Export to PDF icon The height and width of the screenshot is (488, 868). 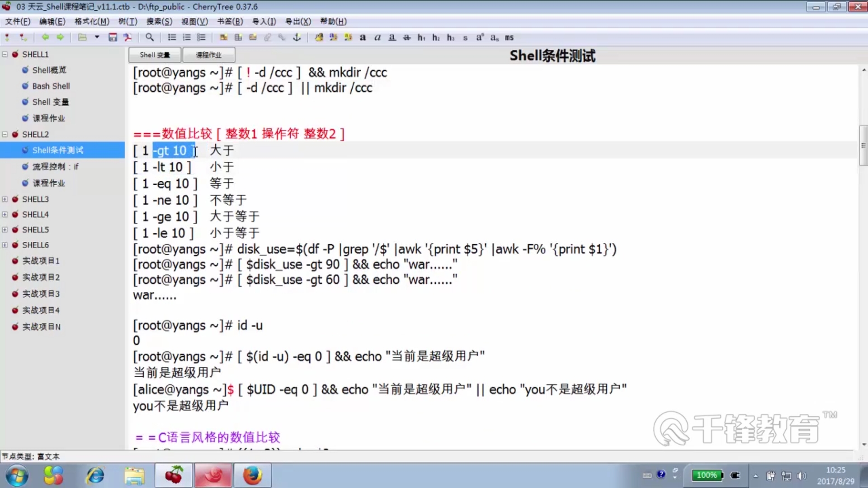tap(128, 38)
